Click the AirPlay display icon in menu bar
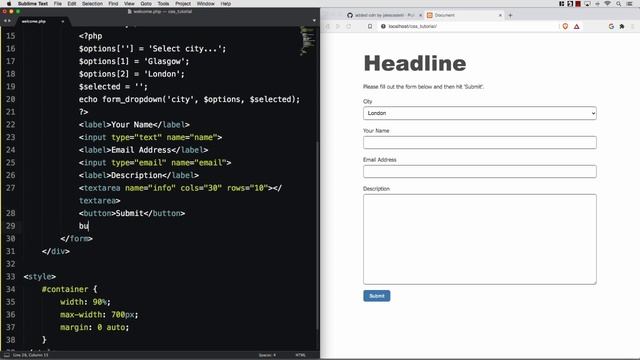 point(587,4)
